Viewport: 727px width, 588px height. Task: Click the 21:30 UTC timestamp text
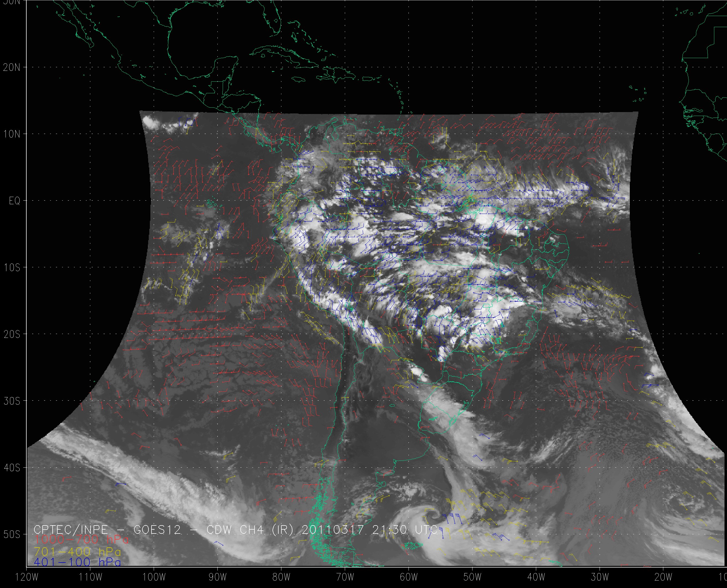click(405, 530)
